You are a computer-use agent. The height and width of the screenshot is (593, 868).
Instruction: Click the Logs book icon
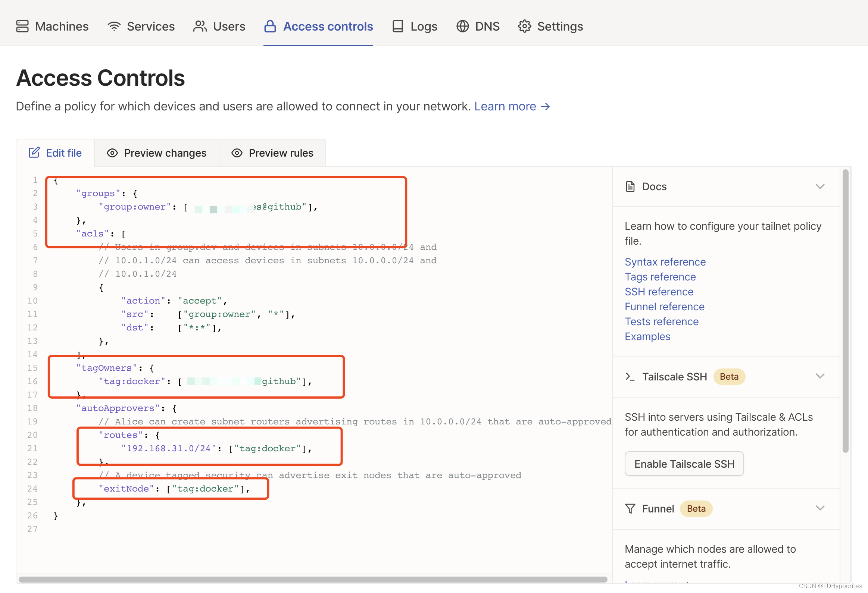[398, 26]
